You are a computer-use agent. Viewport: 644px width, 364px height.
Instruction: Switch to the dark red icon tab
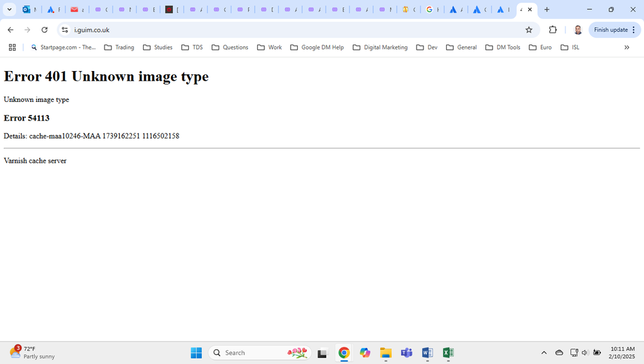171,10
